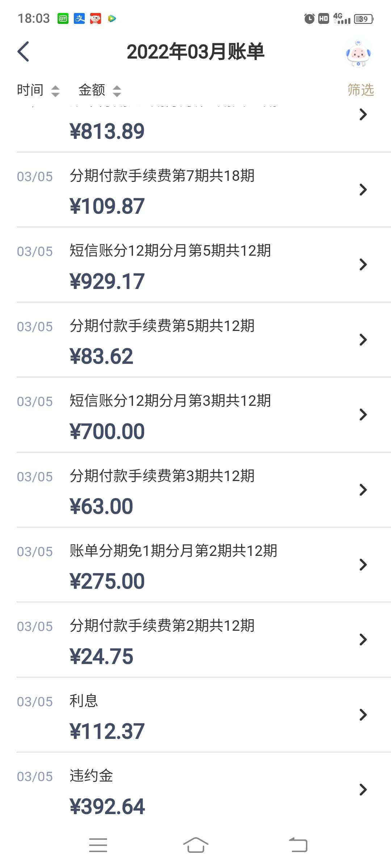Open the 筛选 filter option
The height and width of the screenshot is (868, 391).
[x=361, y=90]
